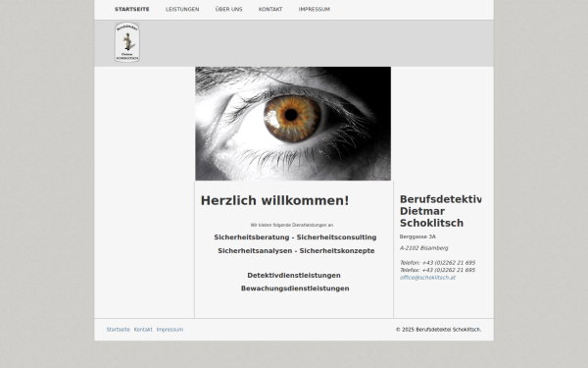Image resolution: width=588 pixels, height=368 pixels.
Task: Follow the footer Impressum link
Action: (x=170, y=330)
